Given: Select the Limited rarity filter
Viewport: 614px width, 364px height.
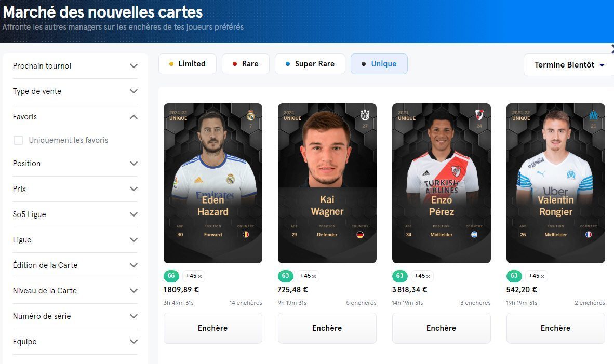Looking at the screenshot, I should pyautogui.click(x=187, y=63).
